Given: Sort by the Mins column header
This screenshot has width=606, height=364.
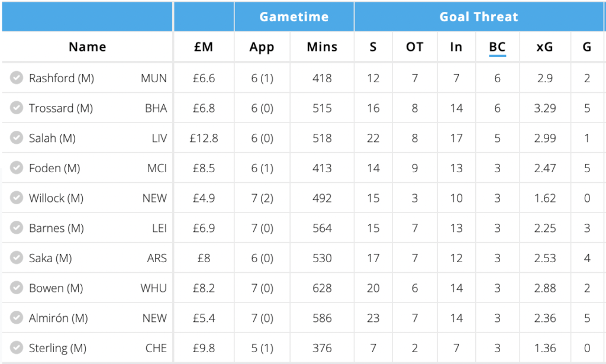Looking at the screenshot, I should 322,47.
